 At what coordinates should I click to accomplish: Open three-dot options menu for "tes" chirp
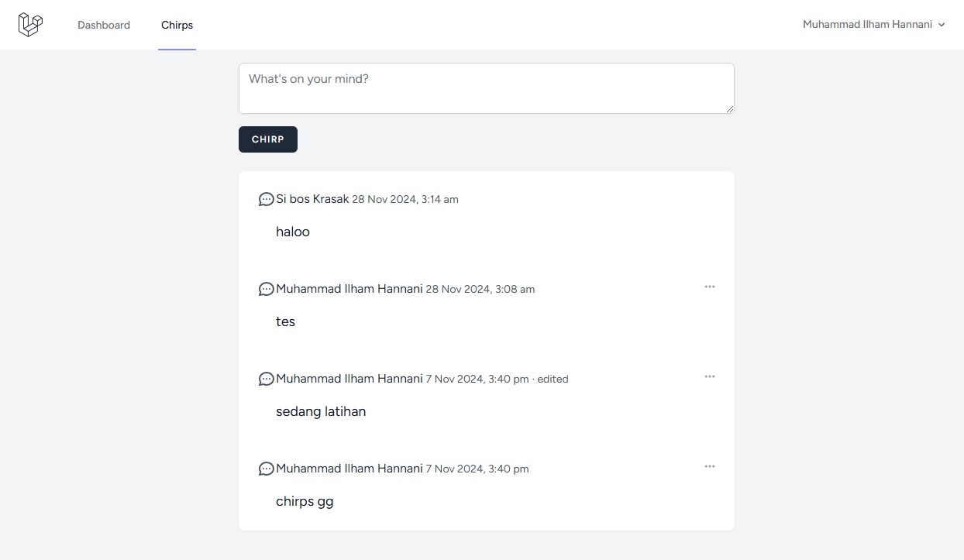click(709, 287)
